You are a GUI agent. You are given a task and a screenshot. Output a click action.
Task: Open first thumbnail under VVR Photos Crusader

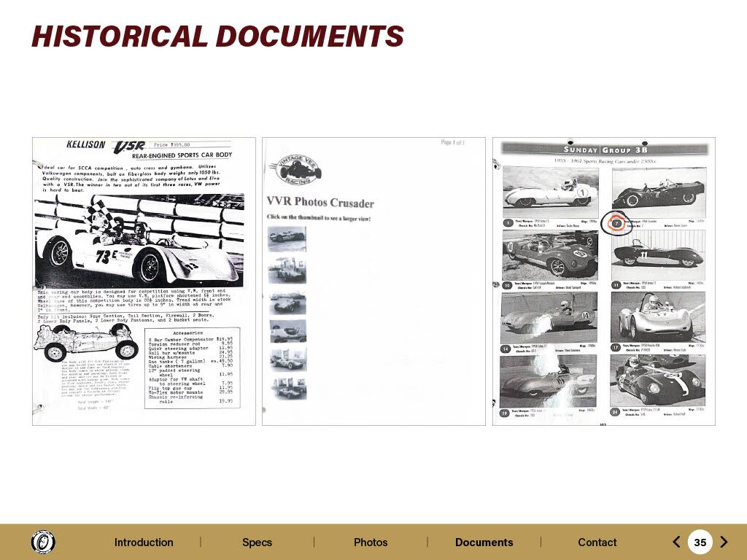287,238
